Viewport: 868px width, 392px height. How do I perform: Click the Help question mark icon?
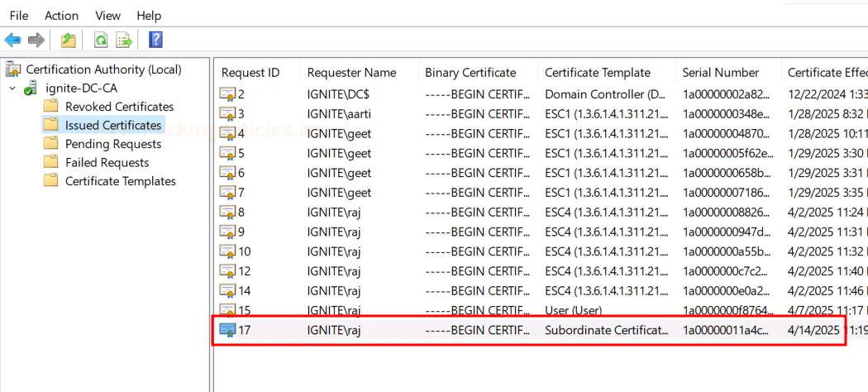click(x=156, y=40)
